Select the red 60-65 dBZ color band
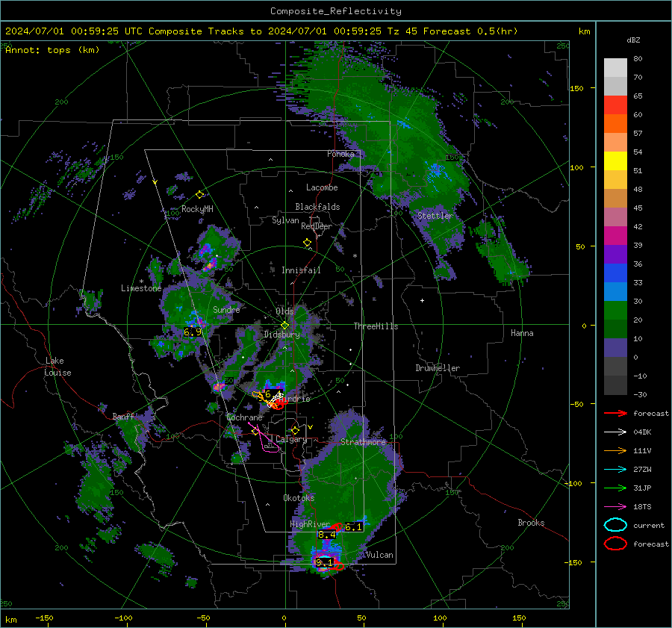 pos(615,105)
